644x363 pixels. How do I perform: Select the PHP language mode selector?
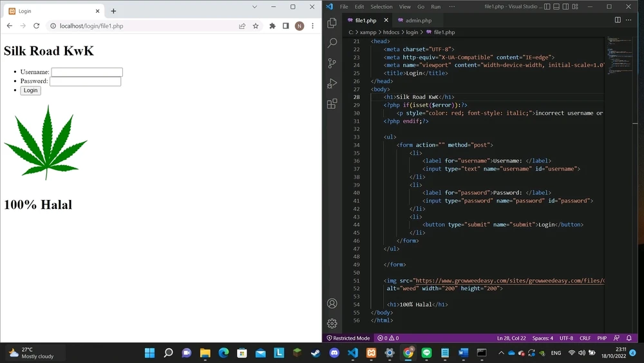(x=601, y=338)
